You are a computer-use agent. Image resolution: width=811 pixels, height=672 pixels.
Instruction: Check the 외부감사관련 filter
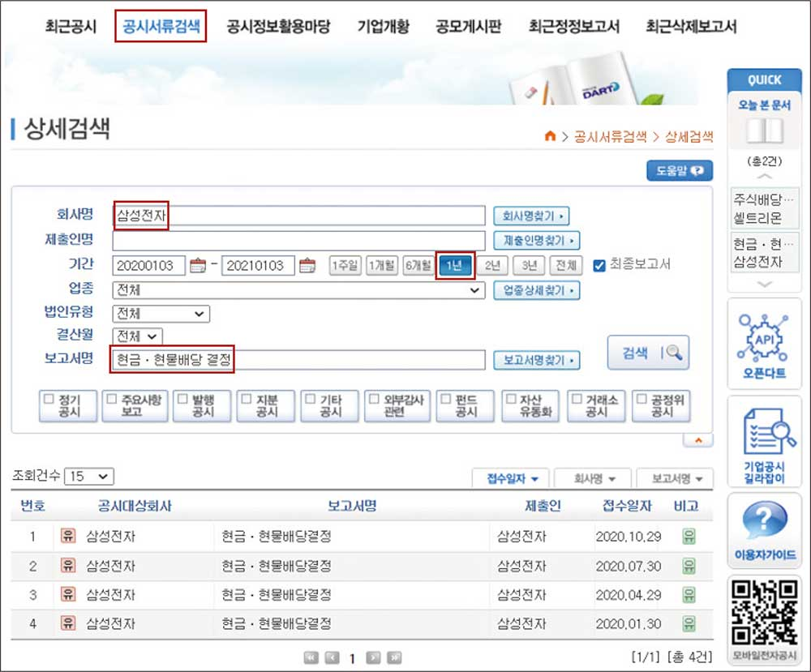coord(374,399)
